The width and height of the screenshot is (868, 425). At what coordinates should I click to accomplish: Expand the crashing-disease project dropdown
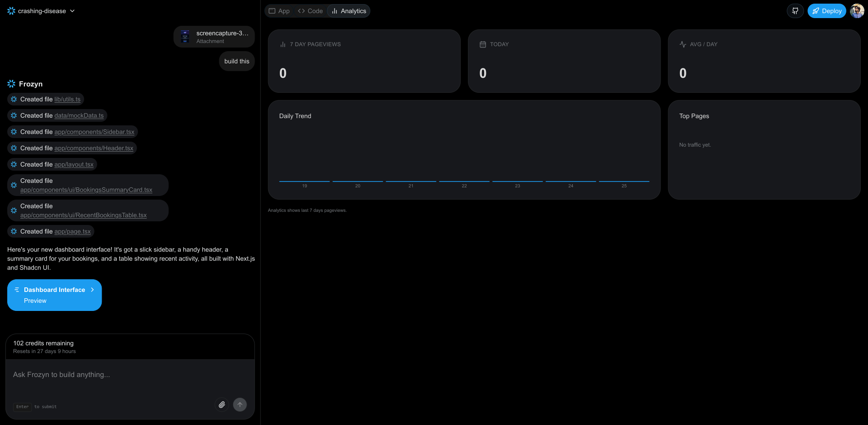point(72,10)
